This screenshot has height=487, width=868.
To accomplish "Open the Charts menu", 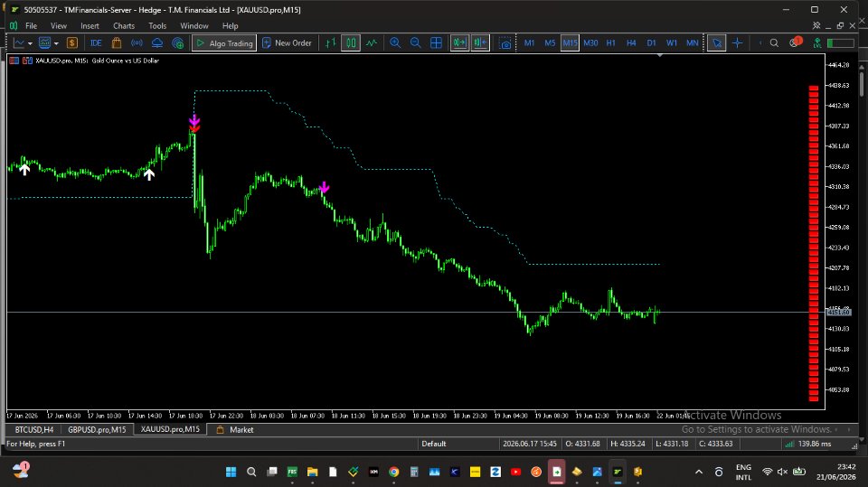I will pyautogui.click(x=124, y=25).
